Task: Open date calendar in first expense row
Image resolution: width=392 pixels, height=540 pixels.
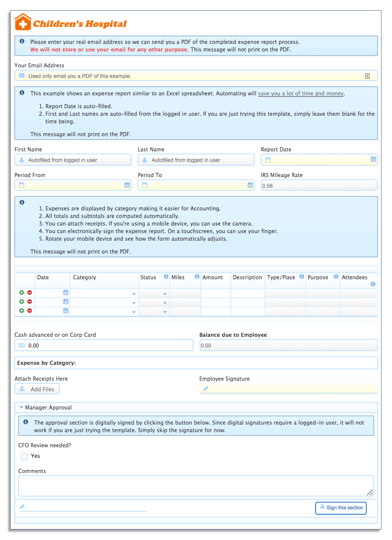Action: tap(66, 293)
